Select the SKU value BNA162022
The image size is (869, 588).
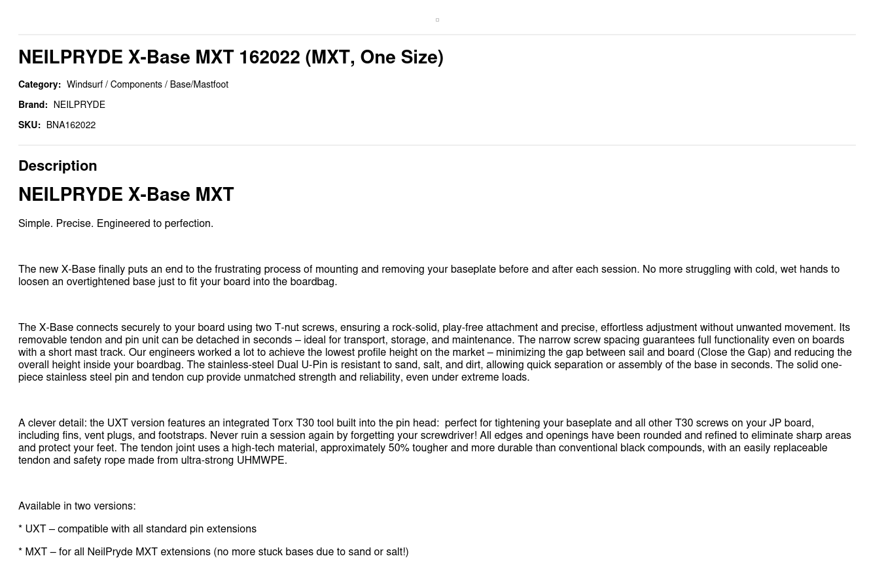point(71,125)
